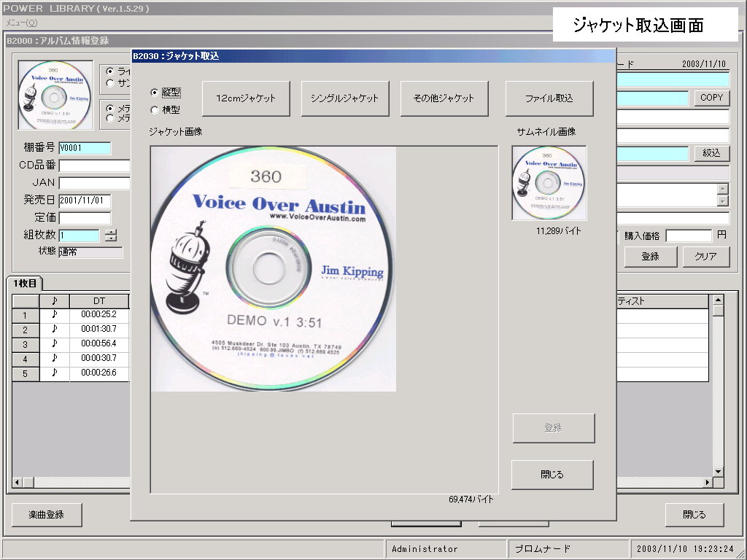Image resolution: width=747 pixels, height=560 pixels.
Task: Click the 発売日 field showing 2001/11/01
Action: click(85, 201)
